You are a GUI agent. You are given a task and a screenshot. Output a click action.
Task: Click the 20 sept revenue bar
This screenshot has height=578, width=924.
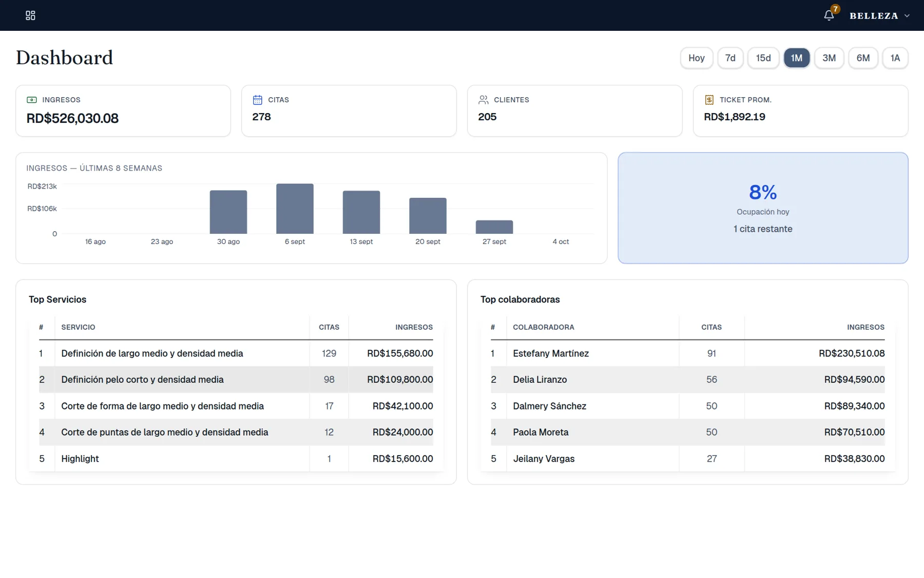coord(428,216)
